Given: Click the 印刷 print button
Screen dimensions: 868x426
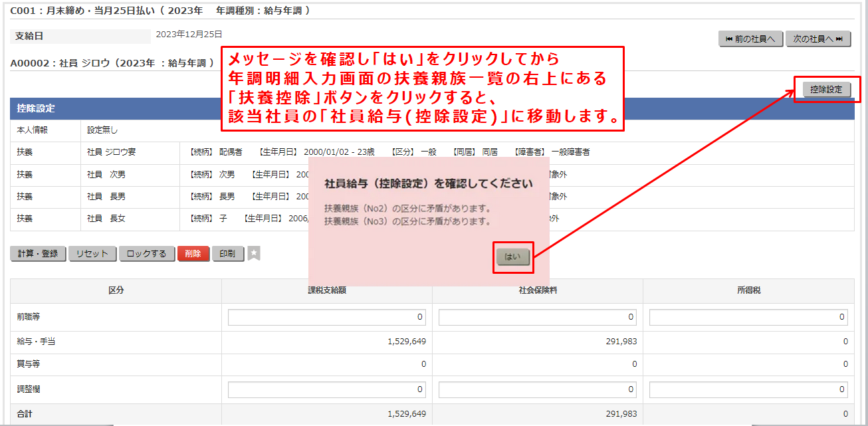Looking at the screenshot, I should pyautogui.click(x=228, y=253).
